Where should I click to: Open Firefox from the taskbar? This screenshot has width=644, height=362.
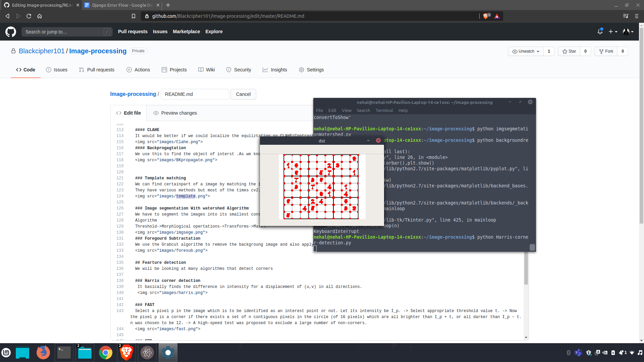pos(43,353)
